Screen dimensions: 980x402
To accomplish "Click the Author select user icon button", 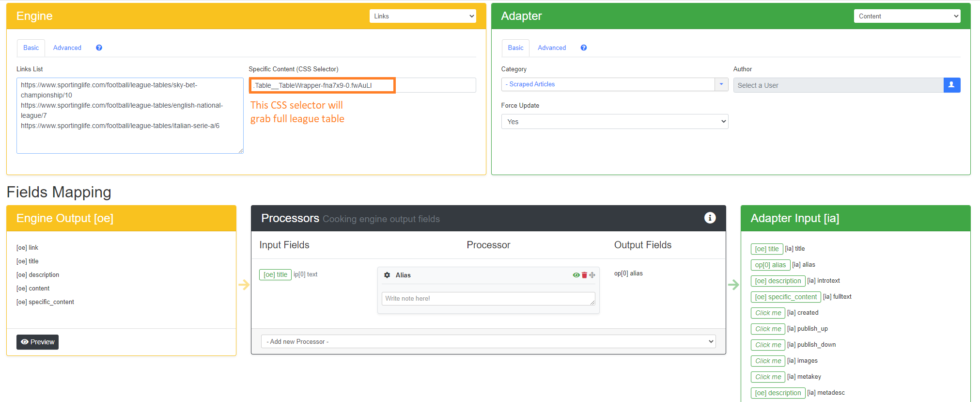I will point(951,85).
